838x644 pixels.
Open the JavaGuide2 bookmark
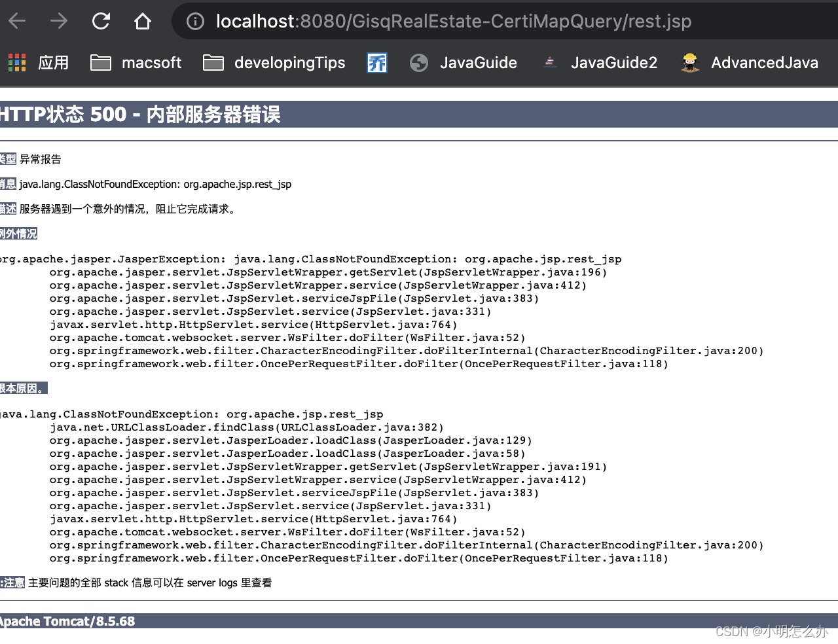pos(614,62)
